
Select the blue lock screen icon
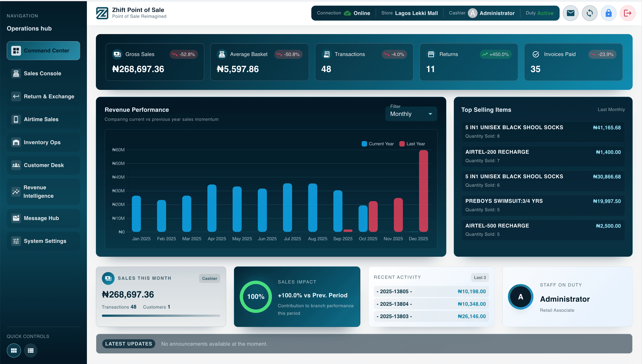608,13
